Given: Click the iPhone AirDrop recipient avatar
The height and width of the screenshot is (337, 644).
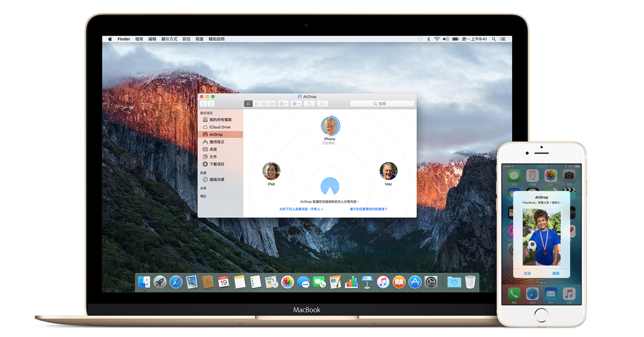Looking at the screenshot, I should (x=330, y=126).
